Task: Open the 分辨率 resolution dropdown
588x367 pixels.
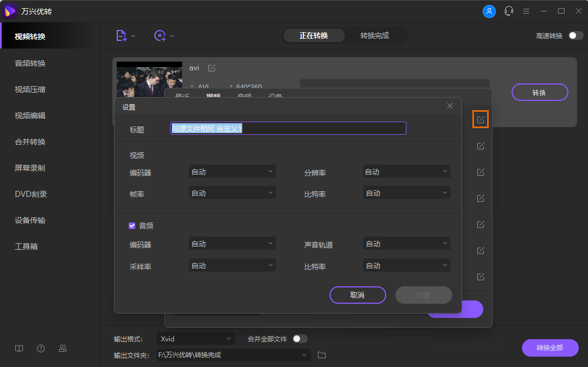Action: coord(406,171)
